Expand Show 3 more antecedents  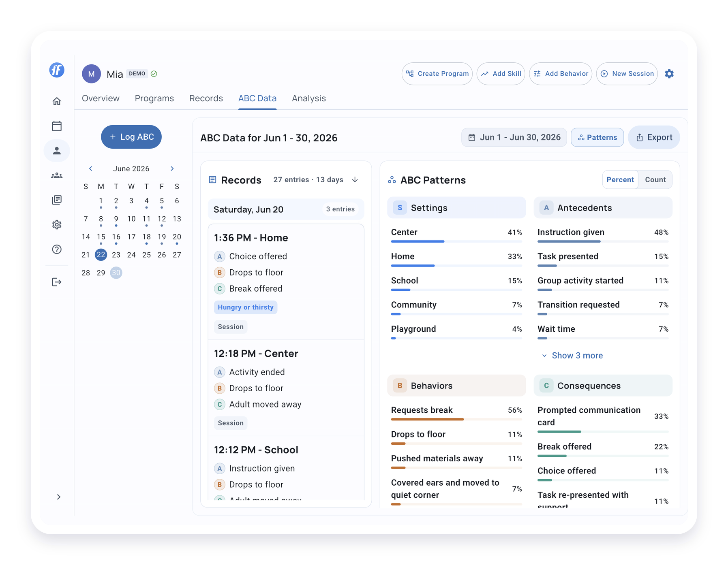click(x=572, y=356)
